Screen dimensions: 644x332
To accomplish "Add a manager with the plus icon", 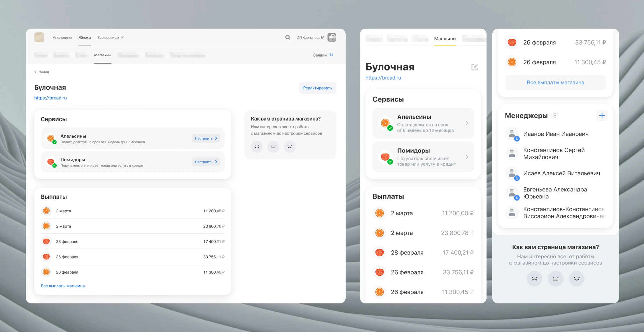I will click(x=602, y=116).
